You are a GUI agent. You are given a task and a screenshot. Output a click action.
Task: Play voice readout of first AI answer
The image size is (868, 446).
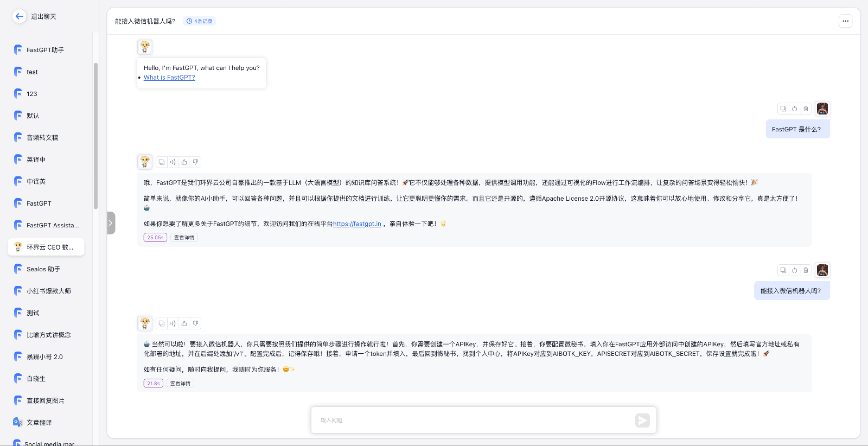pyautogui.click(x=173, y=162)
